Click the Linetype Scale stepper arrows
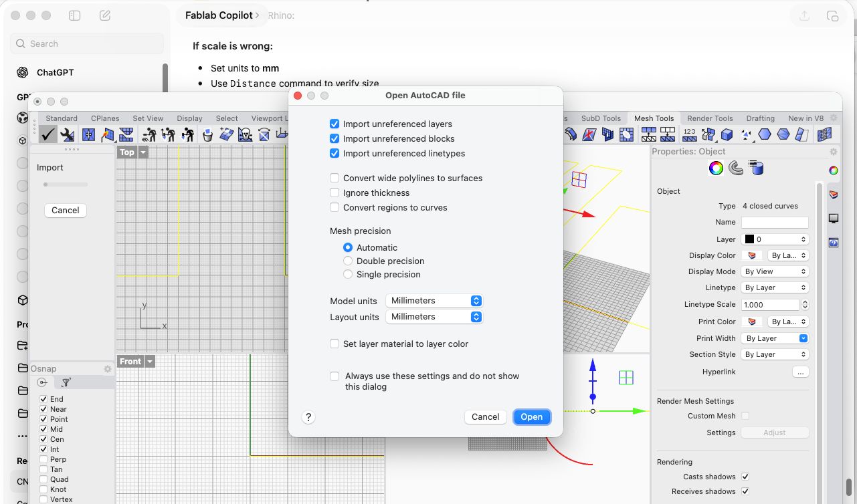857x504 pixels. (x=805, y=305)
